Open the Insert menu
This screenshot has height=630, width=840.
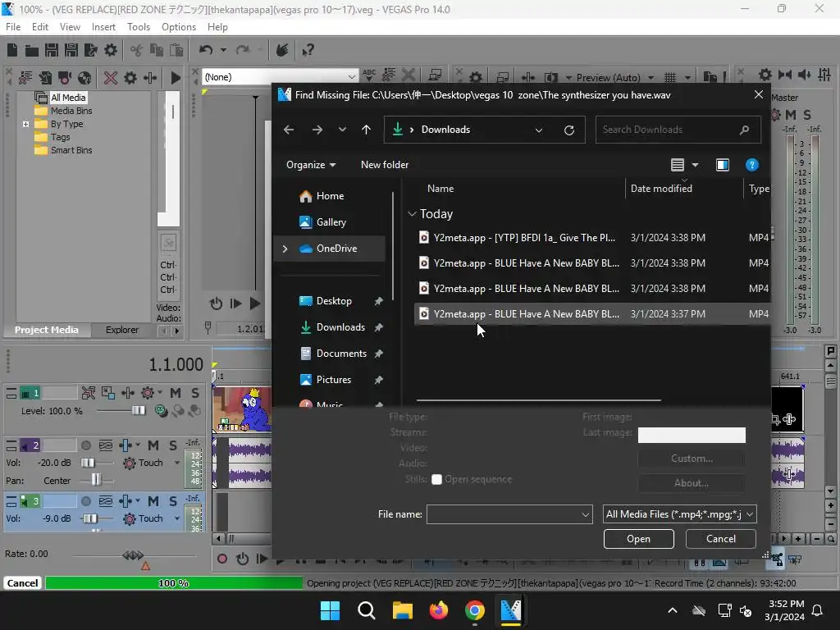click(x=103, y=27)
